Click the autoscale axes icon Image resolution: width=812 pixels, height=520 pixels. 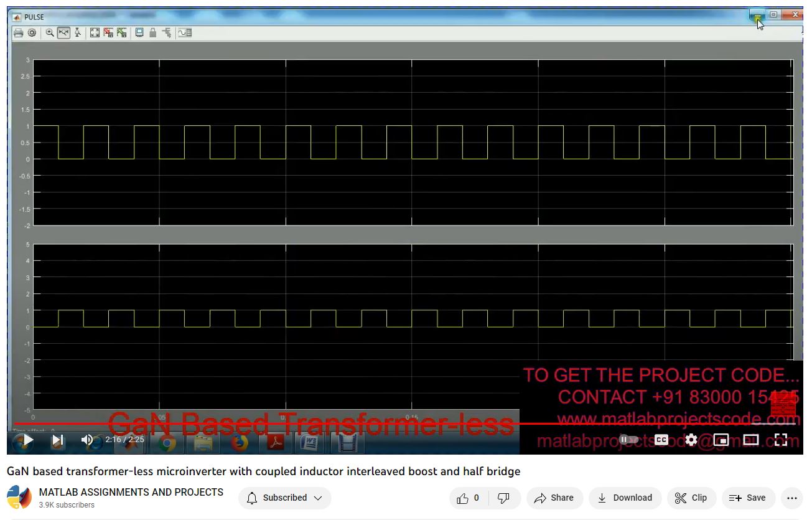tap(95, 32)
